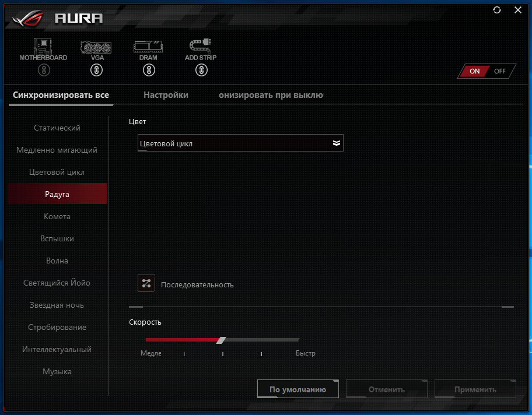This screenshot has height=415, width=532.
Task: Click the Скорость speed slider handle
Action: (220, 340)
